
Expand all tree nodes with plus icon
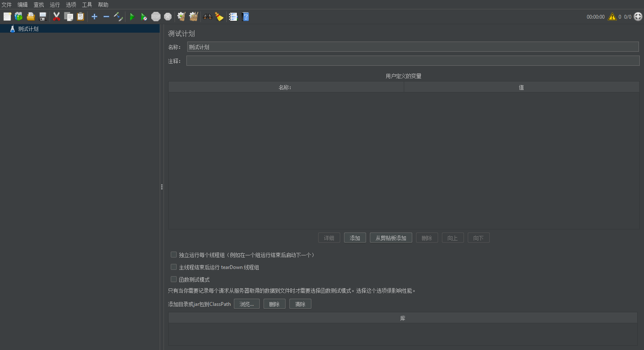click(94, 17)
